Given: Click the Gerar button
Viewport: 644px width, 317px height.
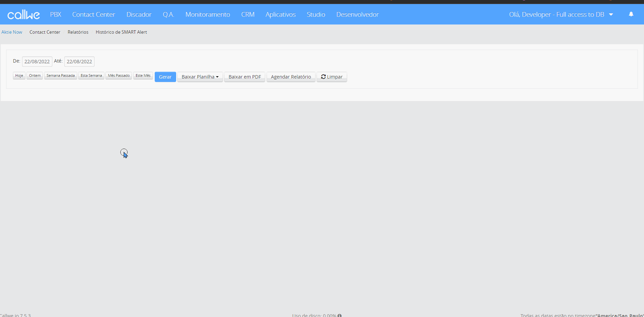Looking at the screenshot, I should click(x=165, y=77).
